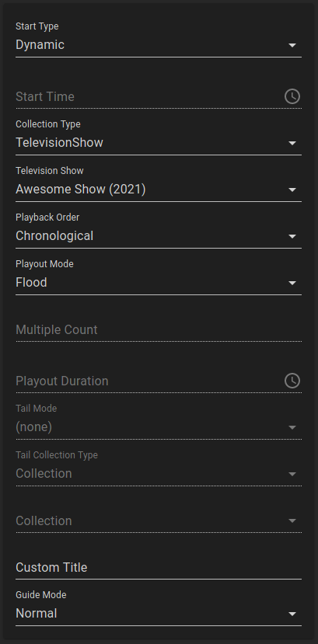Click the Playback Order dropdown arrow
Image resolution: width=318 pixels, height=644 pixels.
tap(292, 236)
